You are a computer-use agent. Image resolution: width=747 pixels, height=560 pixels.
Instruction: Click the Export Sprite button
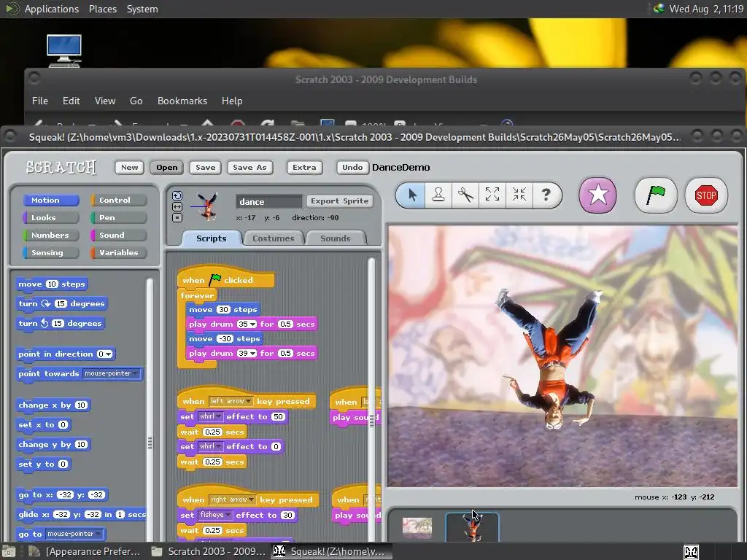click(x=340, y=201)
